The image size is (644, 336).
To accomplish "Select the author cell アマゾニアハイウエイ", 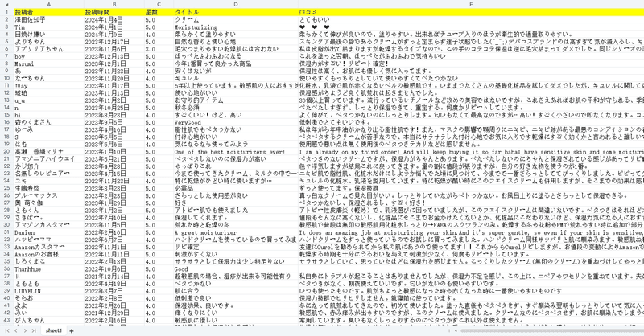I will coord(48,159).
